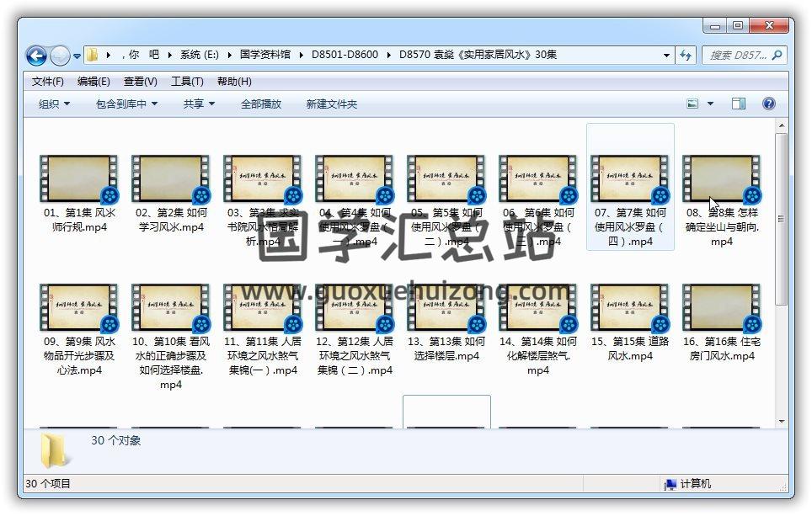Image resolution: width=812 pixels, height=516 pixels.
Task: Select video 06、第6集 如何使用风水罗盘(三)
Action: 538,199
